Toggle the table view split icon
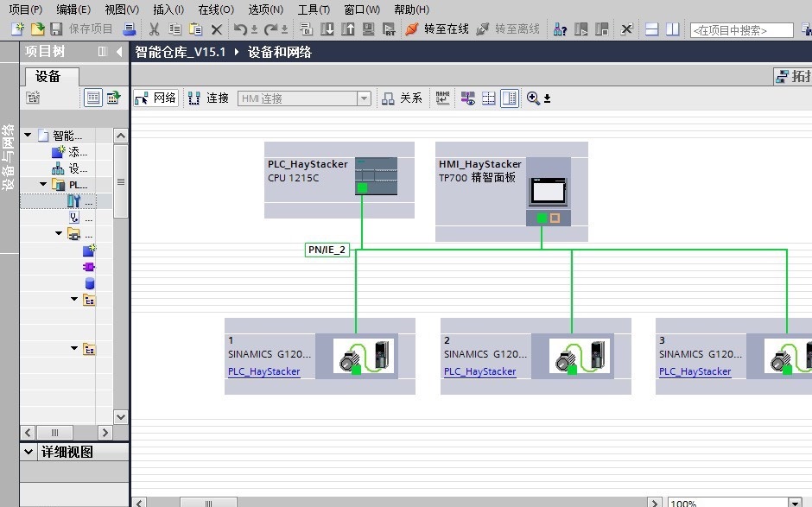The height and width of the screenshot is (507, 812). (510, 98)
